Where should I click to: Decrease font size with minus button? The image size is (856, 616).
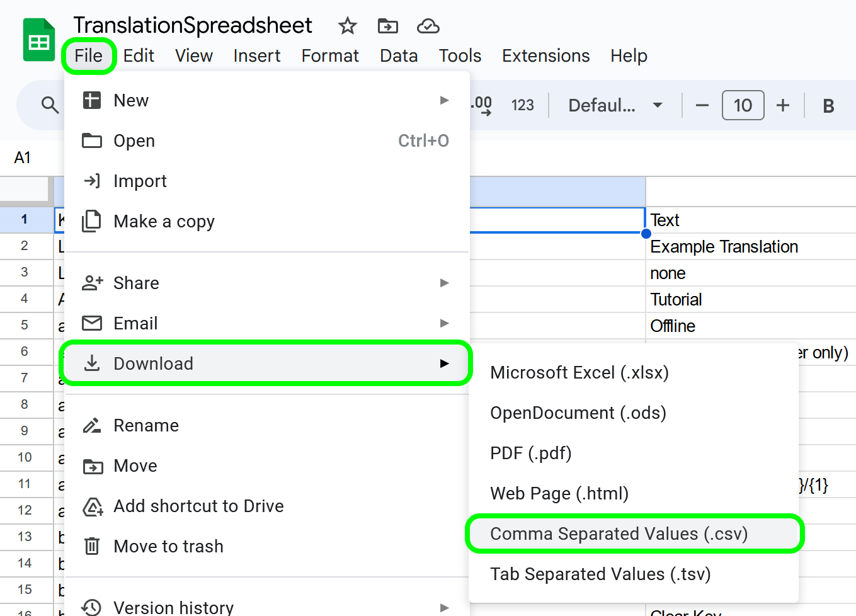coord(702,105)
